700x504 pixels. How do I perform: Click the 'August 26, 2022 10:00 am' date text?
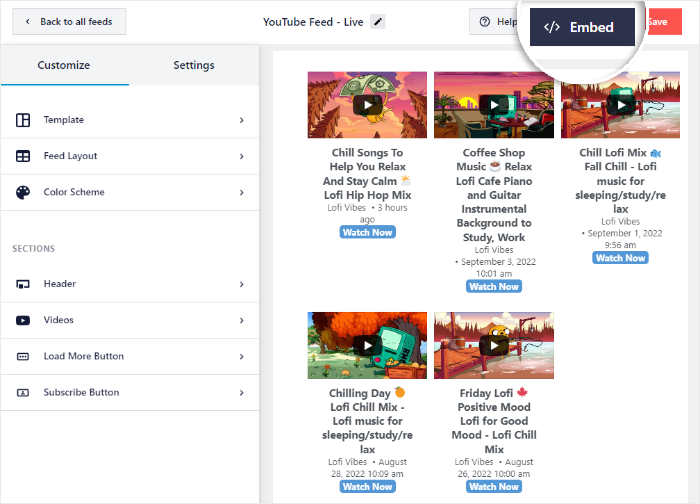[x=496, y=467]
